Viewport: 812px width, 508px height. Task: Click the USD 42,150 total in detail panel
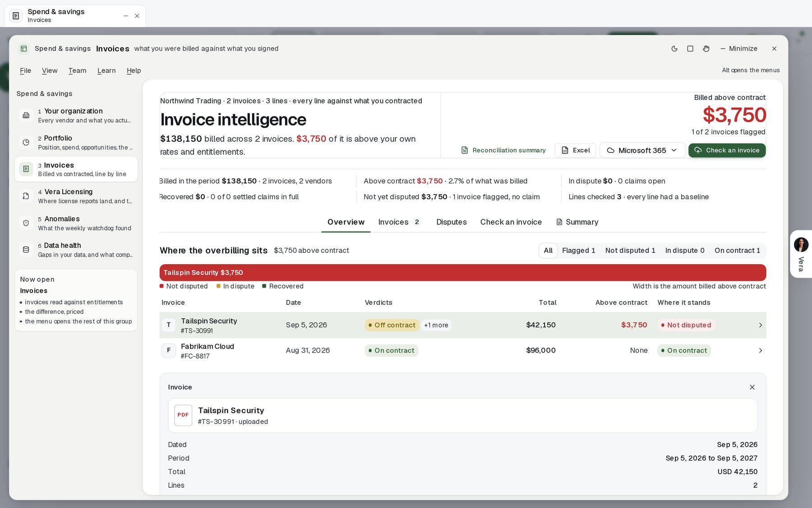[x=738, y=472]
